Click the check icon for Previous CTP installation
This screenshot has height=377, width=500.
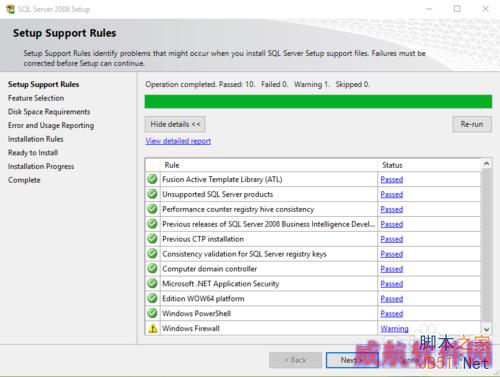coord(152,239)
